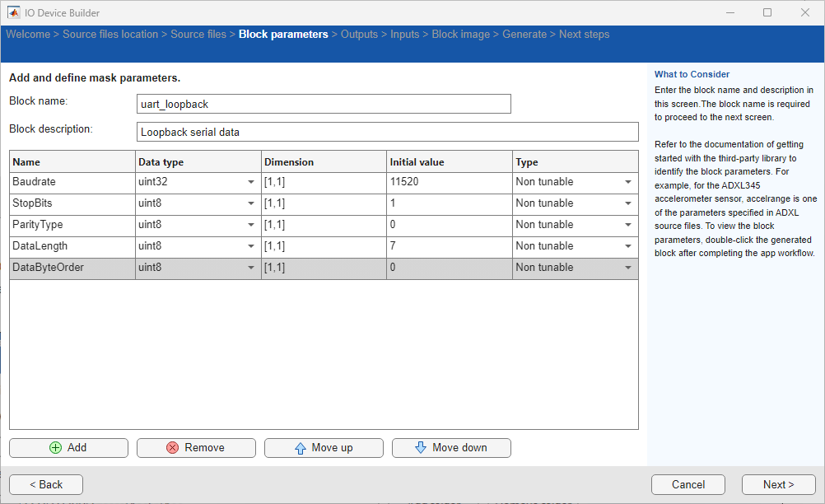Image resolution: width=825 pixels, height=504 pixels.
Task: Add a new mask parameter row
Action: (68, 447)
